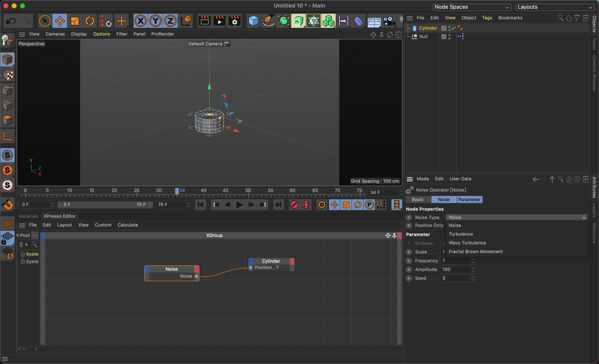
Task: Click the Go to Start button
Action: click(x=201, y=205)
